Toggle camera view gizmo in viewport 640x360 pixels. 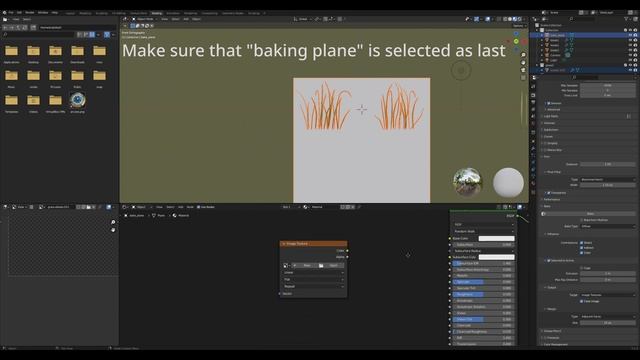pyautogui.click(x=523, y=70)
